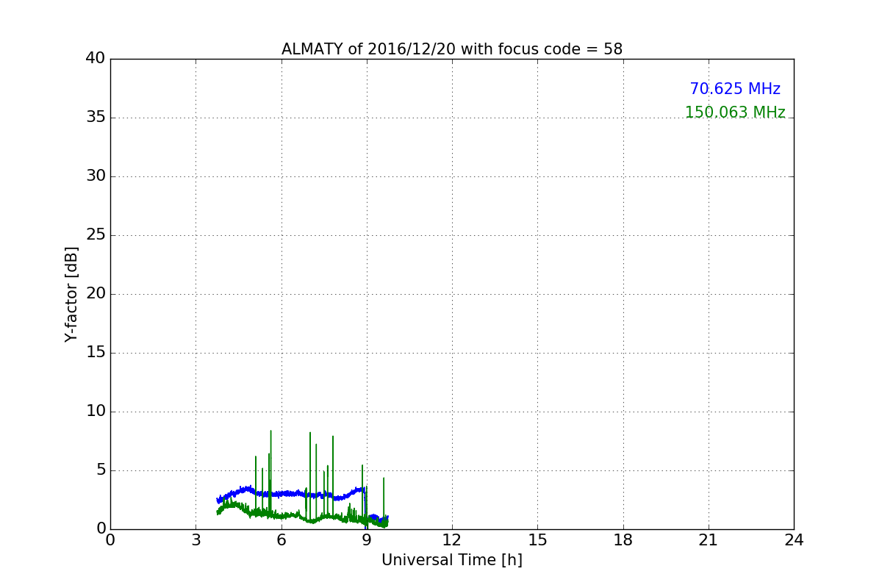Click the 'Y-factor [dB]' axis label

pos(71,294)
